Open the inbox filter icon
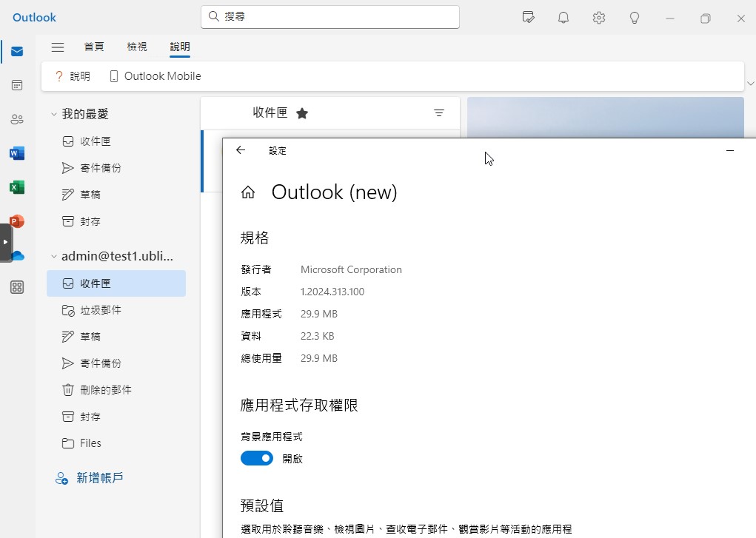The image size is (756, 538). pos(439,113)
